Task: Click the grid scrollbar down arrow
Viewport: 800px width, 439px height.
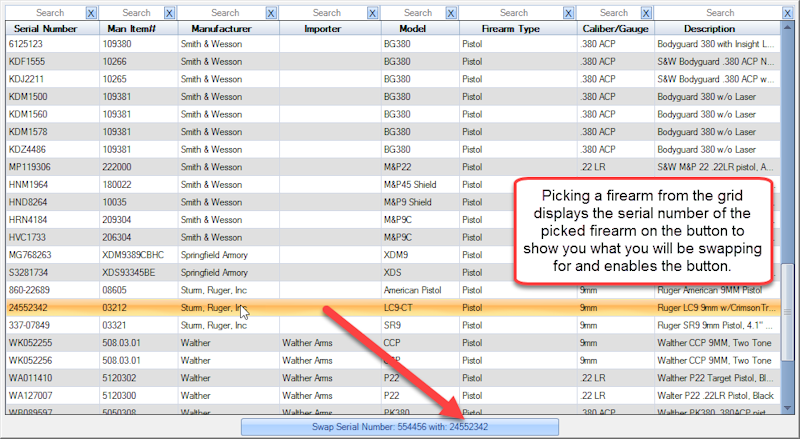Action: point(787,408)
